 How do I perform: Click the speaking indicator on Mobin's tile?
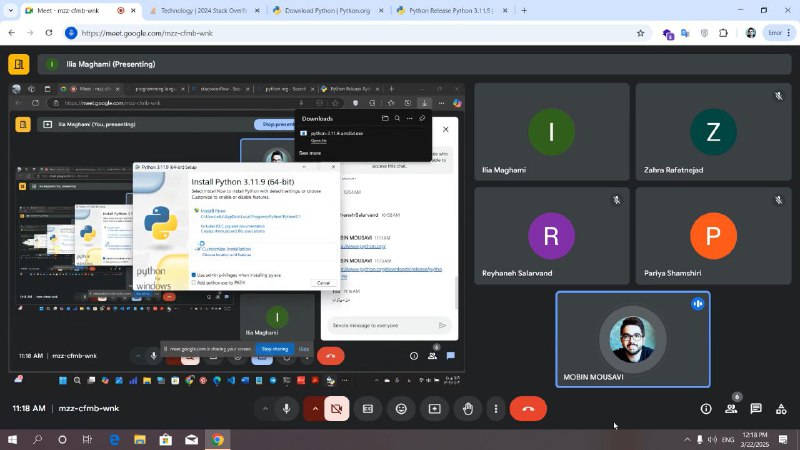pos(697,304)
